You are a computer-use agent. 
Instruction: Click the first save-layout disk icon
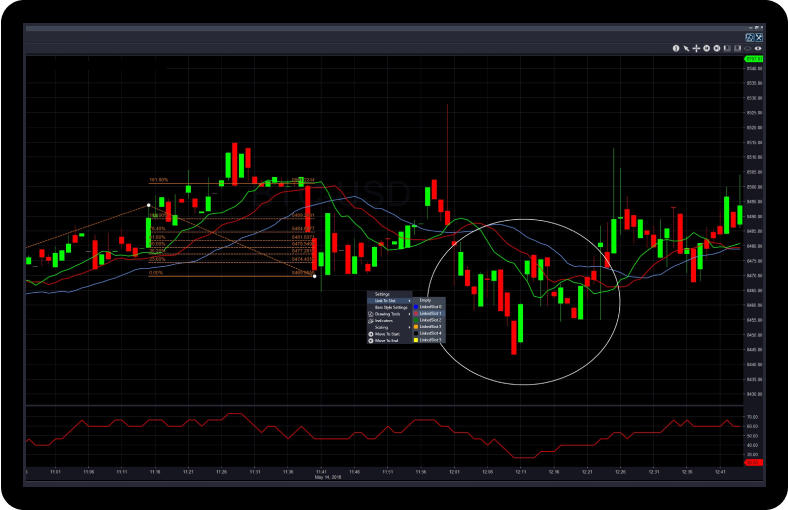pyautogui.click(x=727, y=48)
